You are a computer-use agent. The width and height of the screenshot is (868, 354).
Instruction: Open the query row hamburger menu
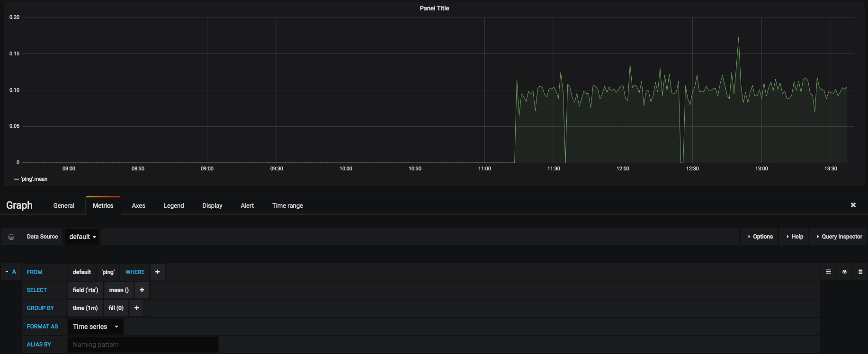point(828,272)
